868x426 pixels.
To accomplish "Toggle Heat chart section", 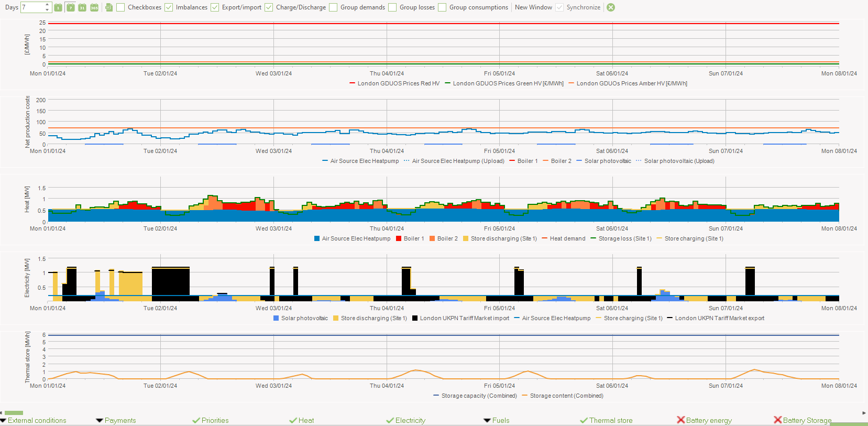I will click(302, 420).
